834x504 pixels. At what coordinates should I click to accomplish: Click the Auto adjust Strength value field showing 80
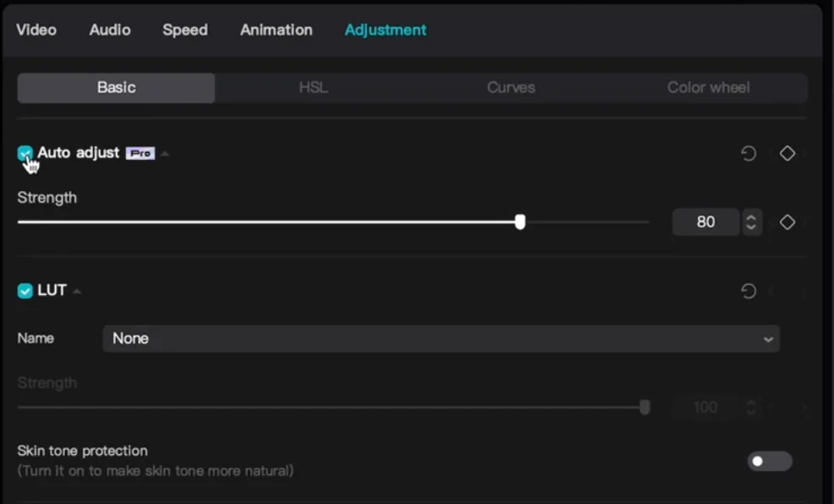pos(705,222)
